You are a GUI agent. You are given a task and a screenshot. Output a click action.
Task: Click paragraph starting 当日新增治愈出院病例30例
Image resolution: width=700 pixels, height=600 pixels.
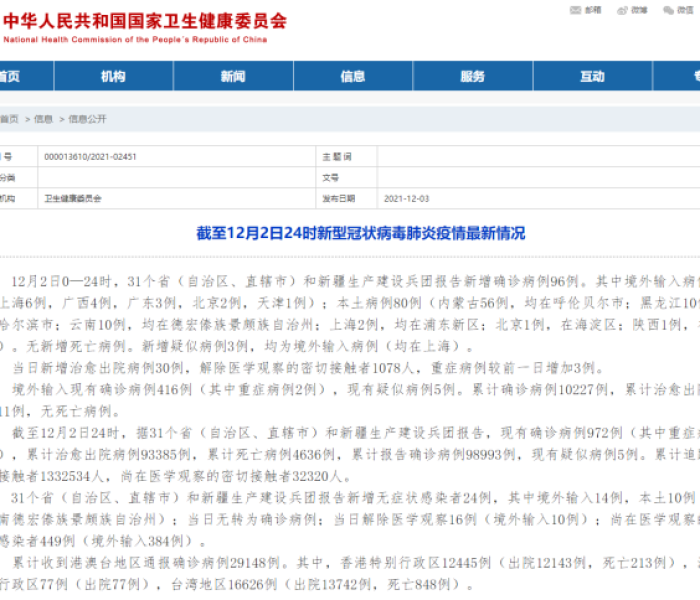pos(308,368)
